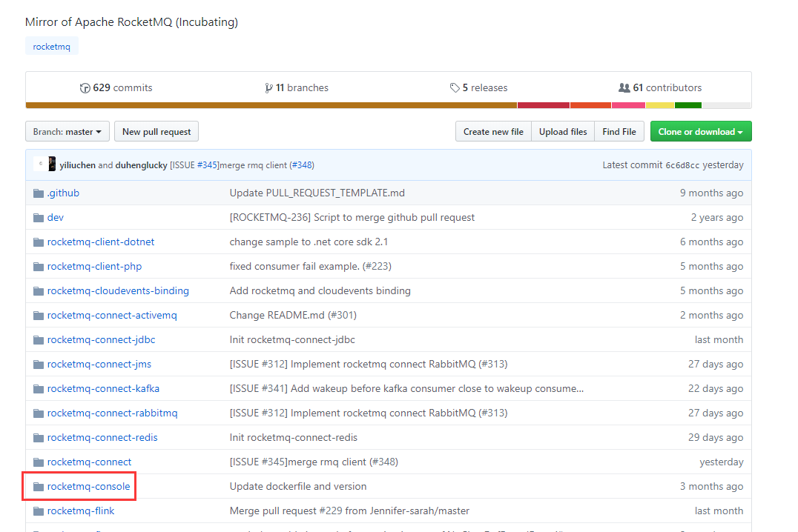Click the rocketmq-client-php folder icon
The image size is (798, 532).
[x=39, y=267]
